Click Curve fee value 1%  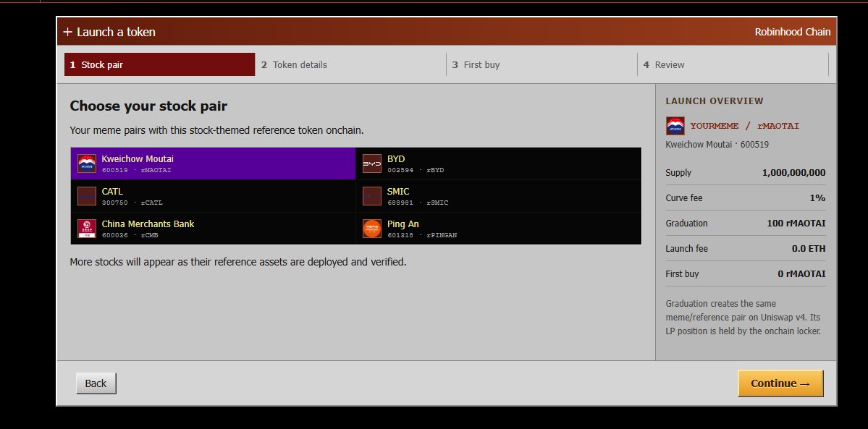[817, 198]
